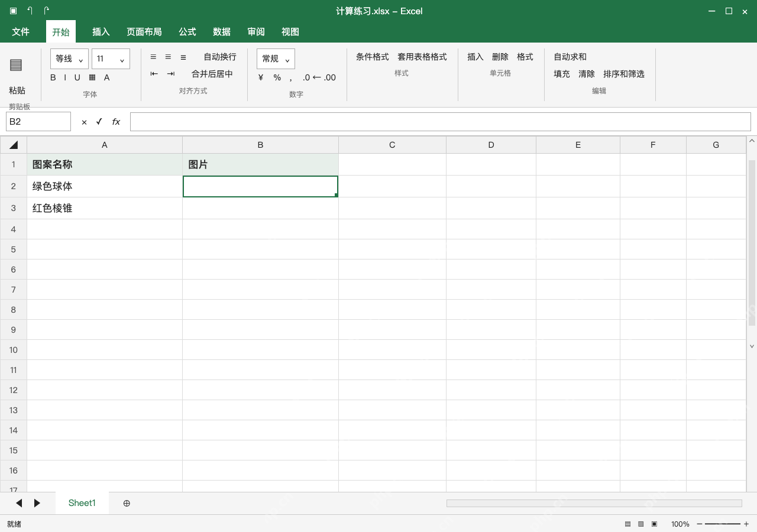
Task: Click the font color A icon
Action: (107, 77)
